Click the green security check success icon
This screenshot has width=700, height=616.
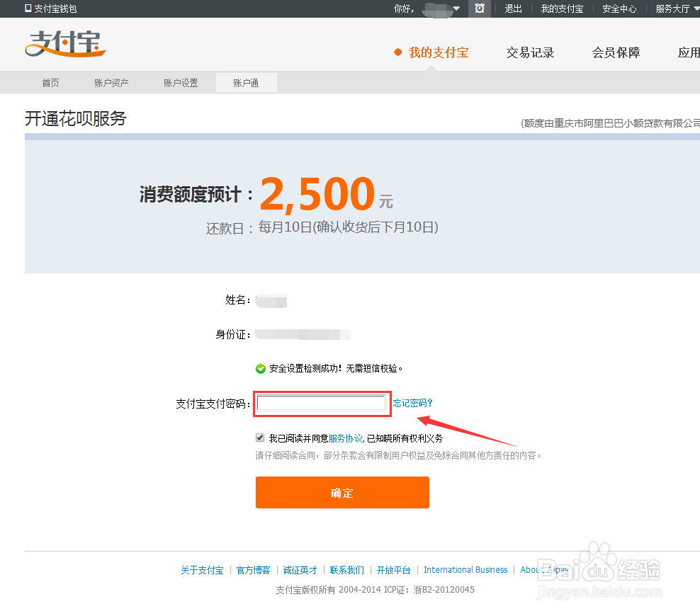(260, 368)
